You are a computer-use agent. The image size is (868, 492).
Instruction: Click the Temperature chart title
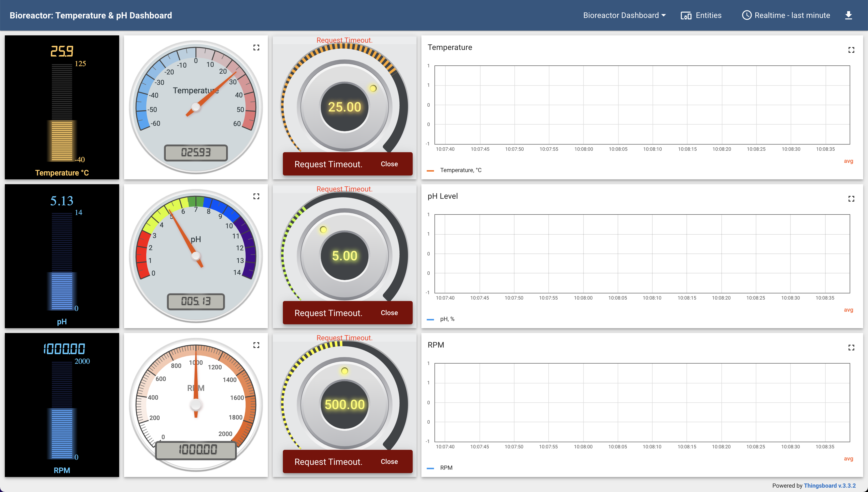[x=450, y=47]
